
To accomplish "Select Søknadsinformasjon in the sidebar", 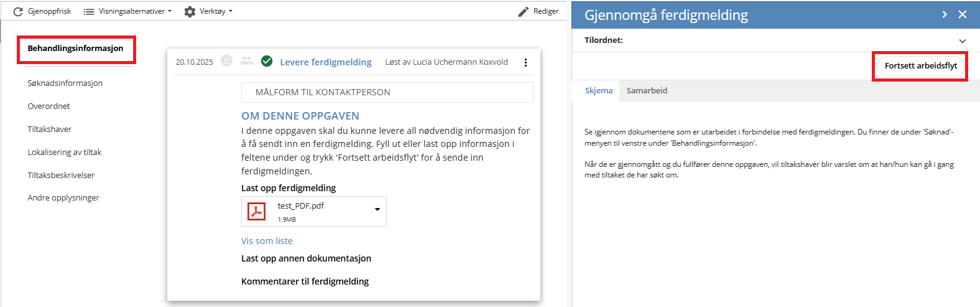I will 65,83.
